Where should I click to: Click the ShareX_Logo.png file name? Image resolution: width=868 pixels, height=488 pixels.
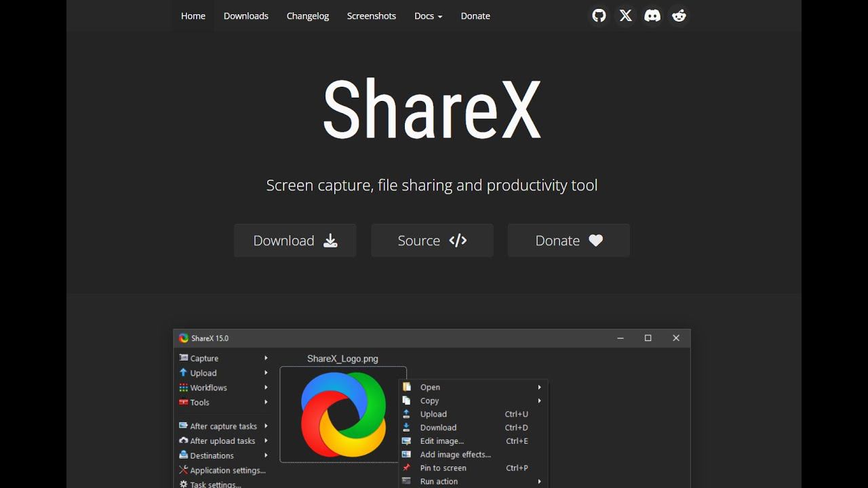pyautogui.click(x=342, y=359)
